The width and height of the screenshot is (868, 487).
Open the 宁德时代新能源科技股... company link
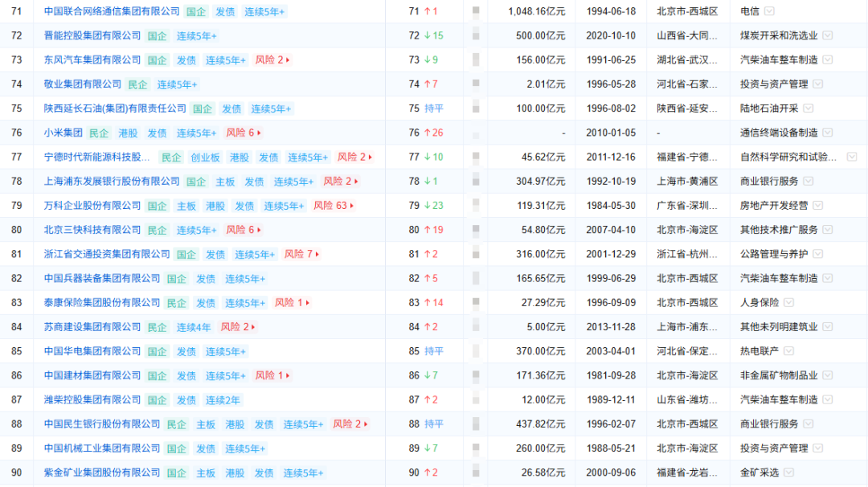tap(97, 158)
